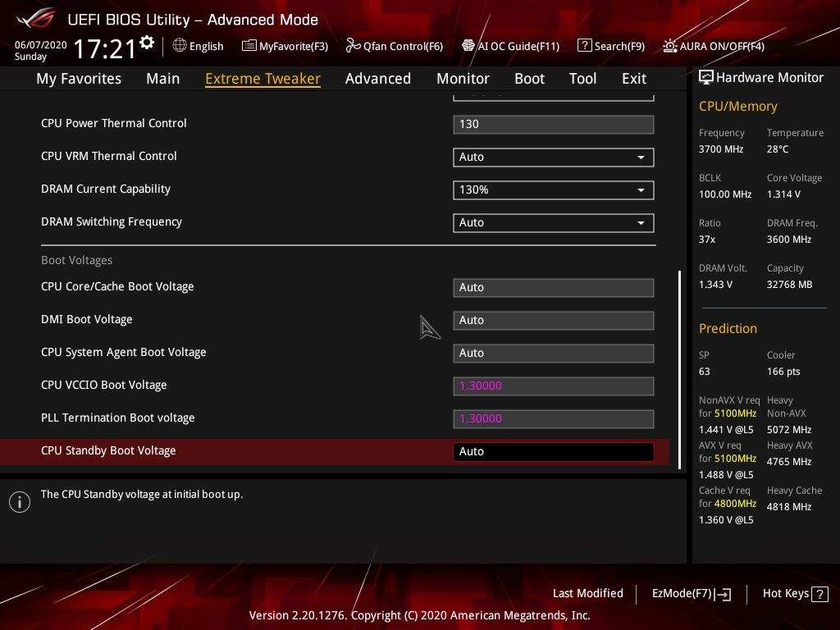Switch to My Favorites tab
Viewport: 840px width, 630px height.
pyautogui.click(x=79, y=79)
